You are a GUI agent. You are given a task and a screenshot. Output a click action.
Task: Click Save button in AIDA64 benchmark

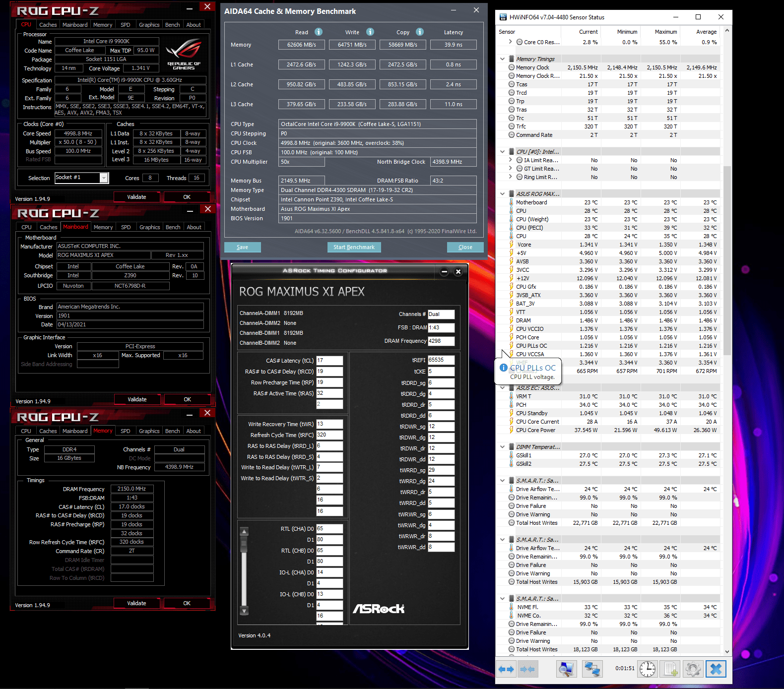242,247
